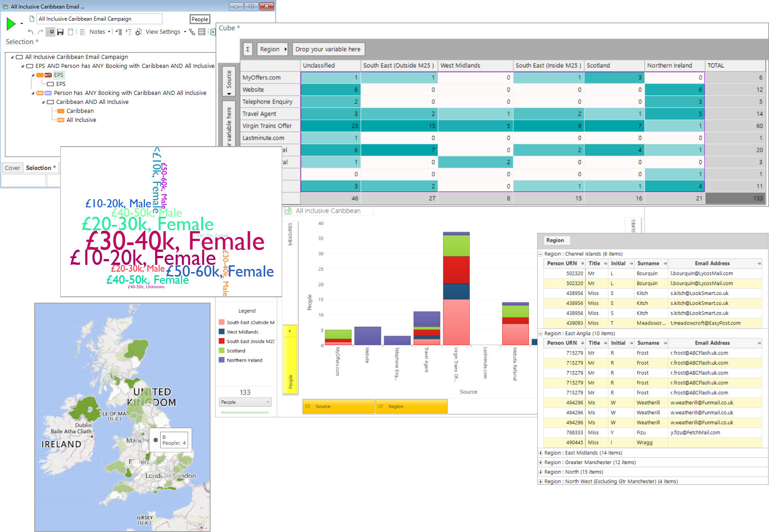
Task: Click the undo arrow in the selection toolbar
Action: point(31,32)
